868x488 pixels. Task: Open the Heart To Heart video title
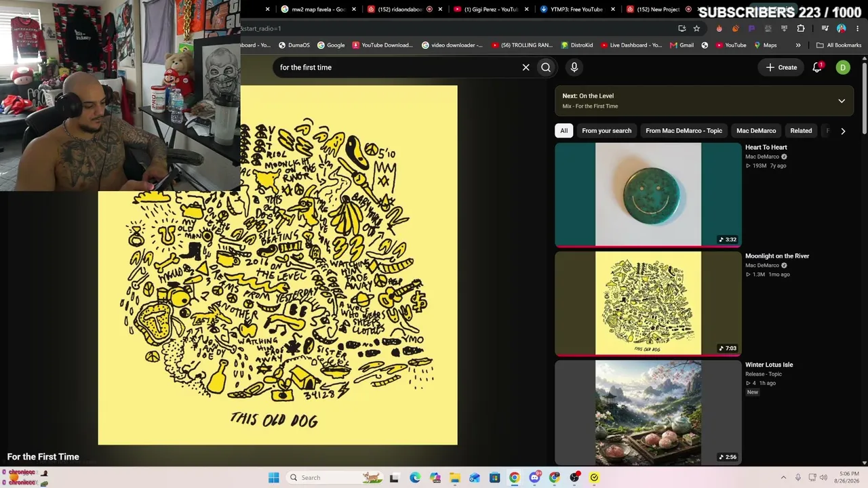(766, 147)
